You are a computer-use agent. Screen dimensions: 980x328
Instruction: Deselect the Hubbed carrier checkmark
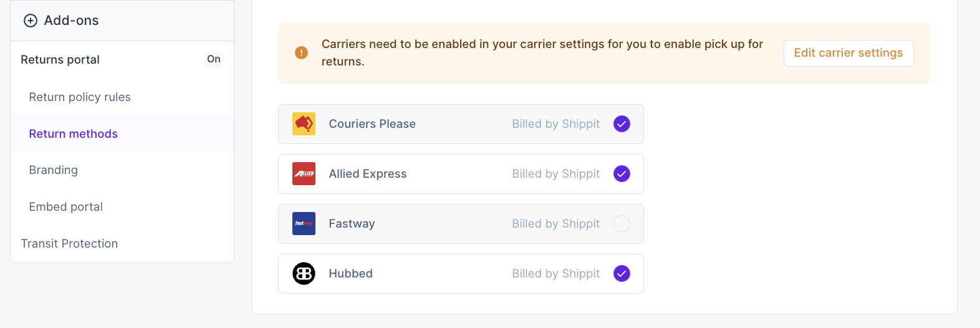[622, 274]
